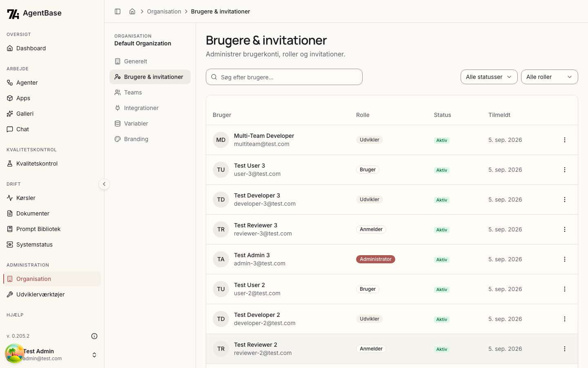Click the Chat bubble icon
The image size is (588, 368).
(10, 129)
